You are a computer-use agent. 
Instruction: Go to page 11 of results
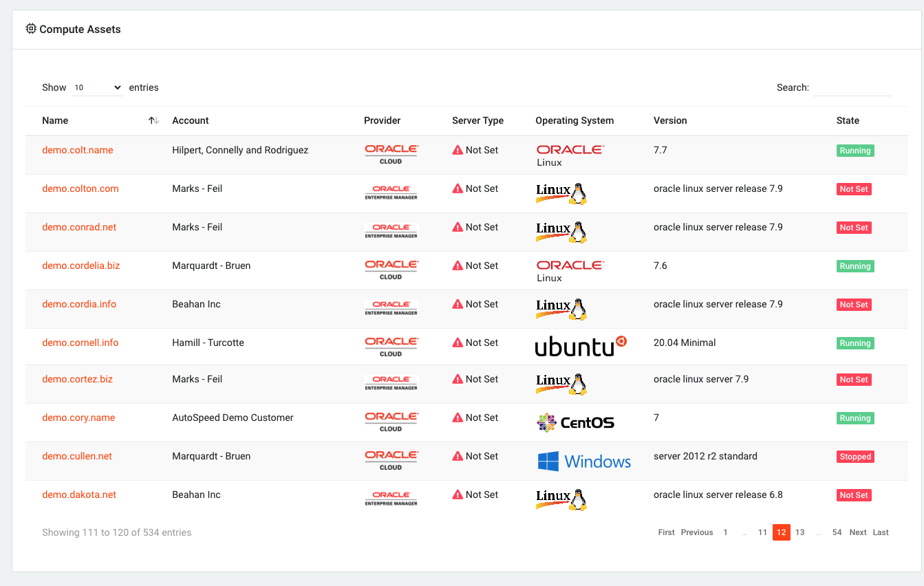pyautogui.click(x=762, y=532)
